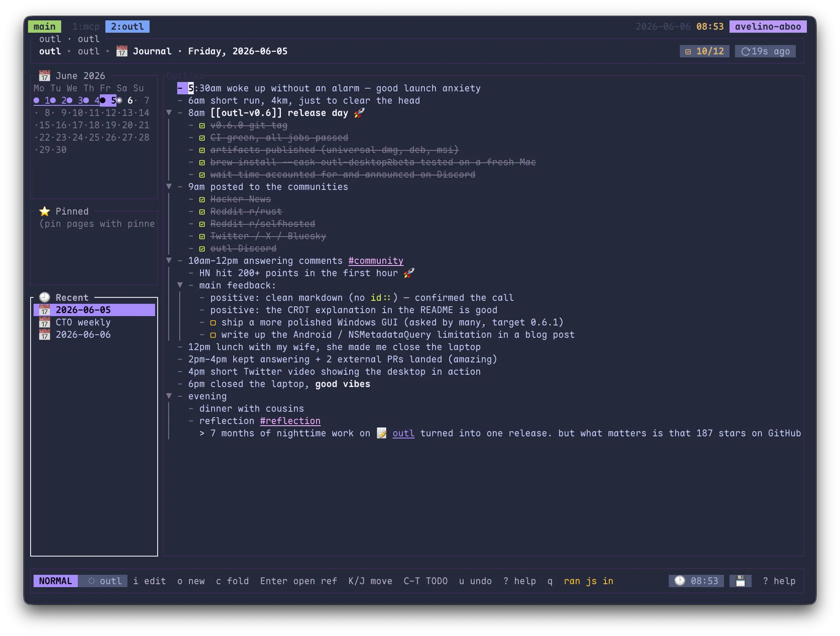
Task: Click 6pm closed the laptop line
Action: coord(279,384)
